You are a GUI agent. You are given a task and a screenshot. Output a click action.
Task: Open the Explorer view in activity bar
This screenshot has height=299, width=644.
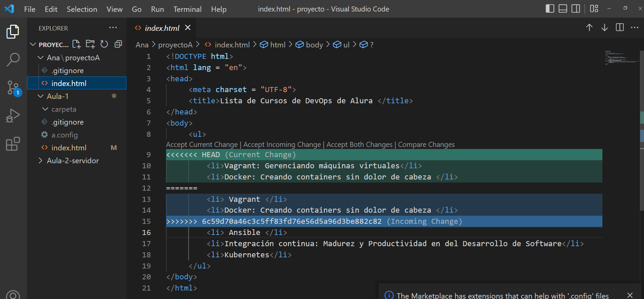(13, 31)
